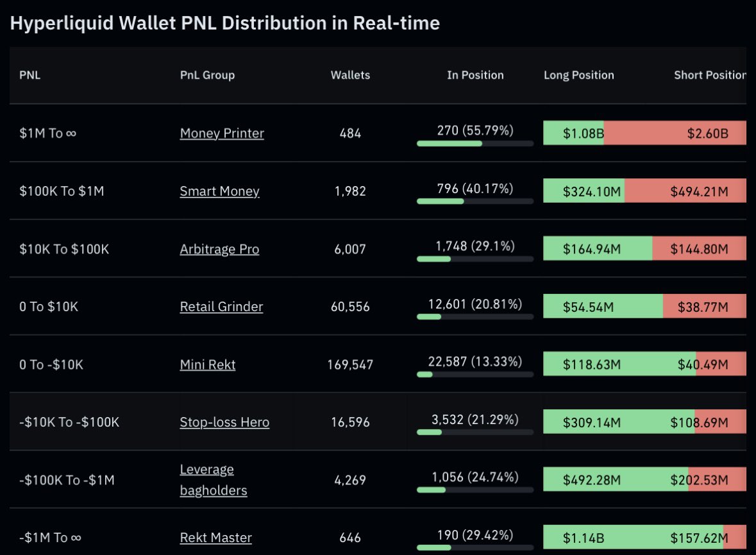Click the green $324.10M long segment

pos(584,191)
